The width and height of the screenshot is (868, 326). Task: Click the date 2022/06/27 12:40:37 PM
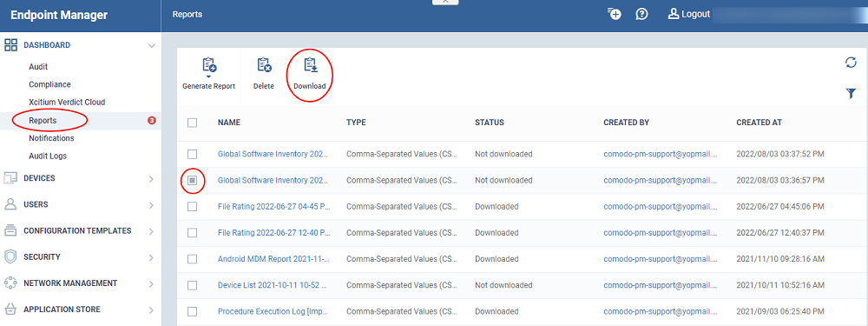click(x=780, y=233)
